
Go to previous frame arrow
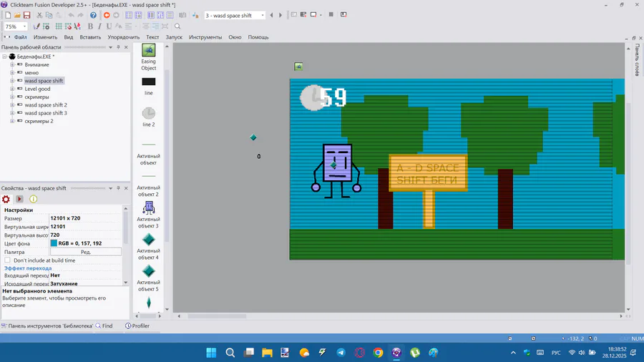(x=271, y=15)
